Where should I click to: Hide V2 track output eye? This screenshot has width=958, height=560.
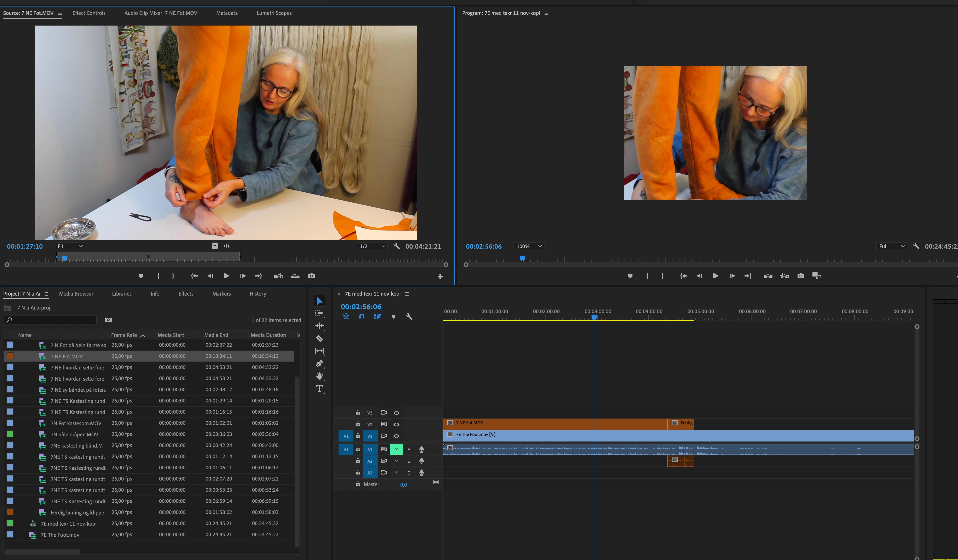tap(396, 424)
